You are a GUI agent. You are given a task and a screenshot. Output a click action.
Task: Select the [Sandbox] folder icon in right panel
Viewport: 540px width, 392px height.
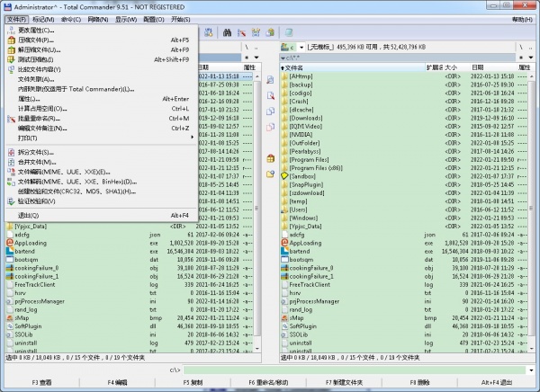283,177
